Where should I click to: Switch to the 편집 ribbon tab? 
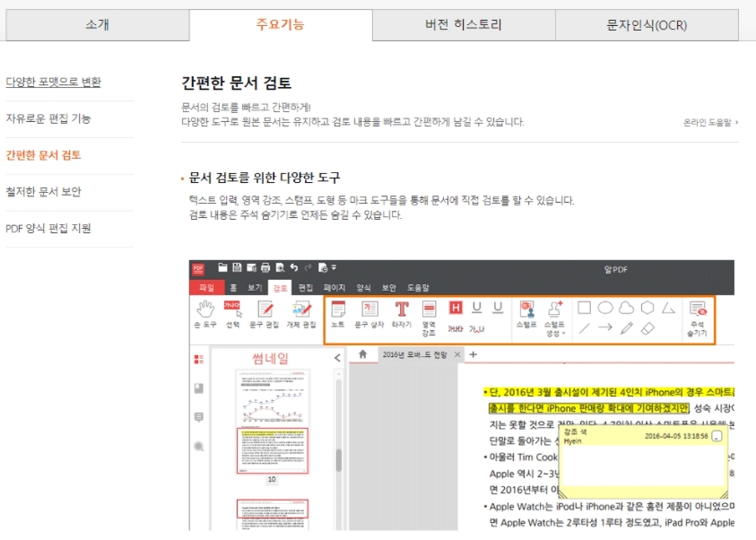[x=306, y=288]
